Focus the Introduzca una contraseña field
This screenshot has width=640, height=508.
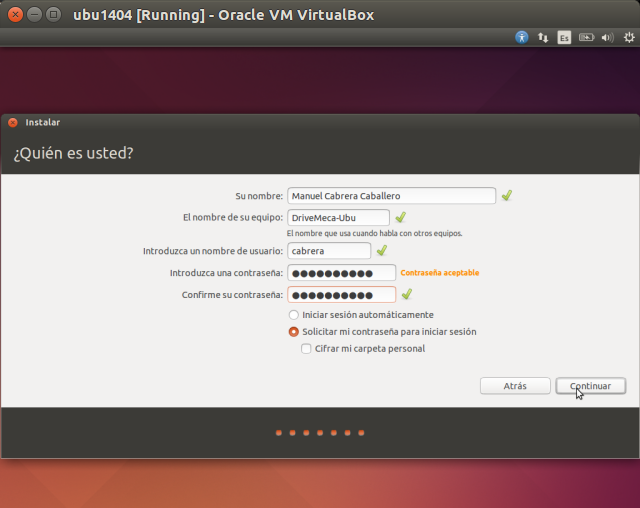[x=342, y=273]
